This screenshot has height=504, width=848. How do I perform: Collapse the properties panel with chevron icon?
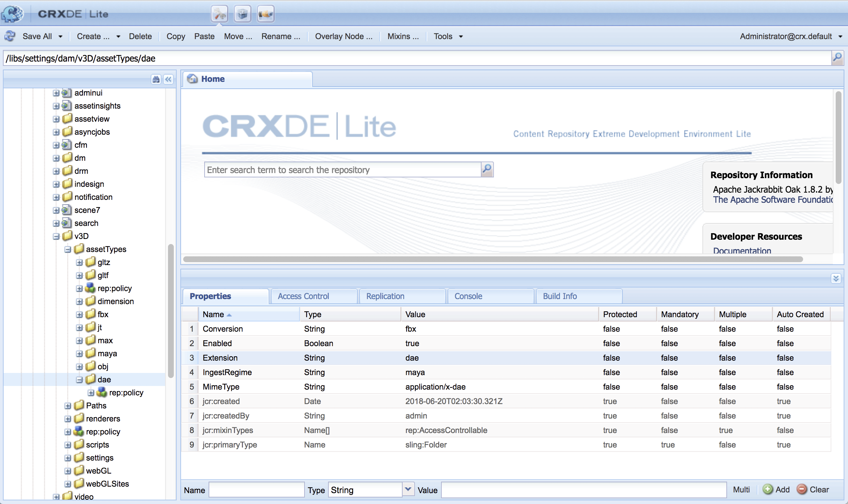tap(836, 278)
